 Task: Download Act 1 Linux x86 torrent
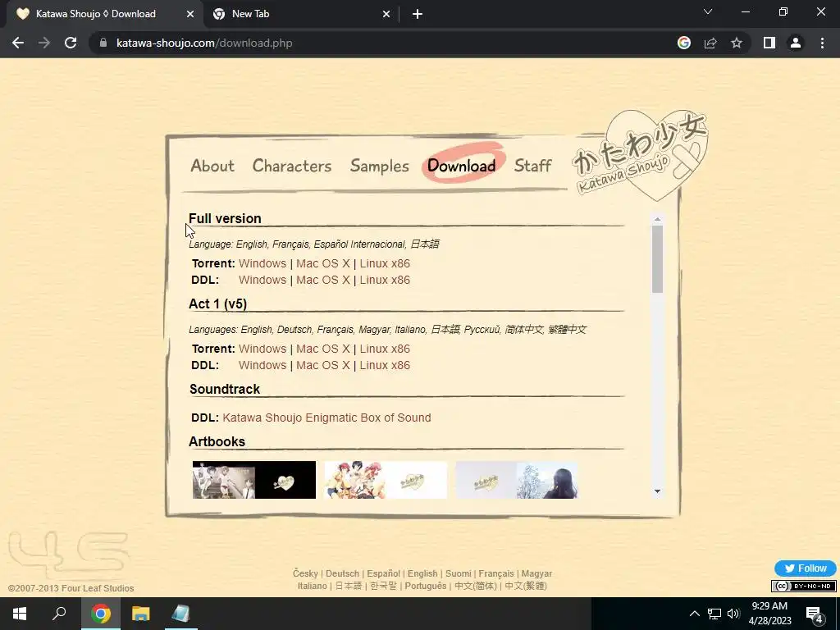tap(385, 349)
